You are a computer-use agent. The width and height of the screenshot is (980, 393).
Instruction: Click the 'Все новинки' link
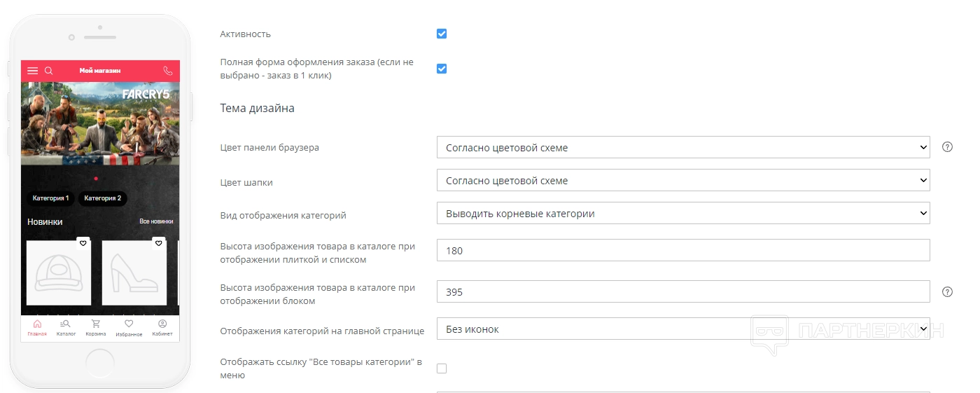tap(156, 221)
